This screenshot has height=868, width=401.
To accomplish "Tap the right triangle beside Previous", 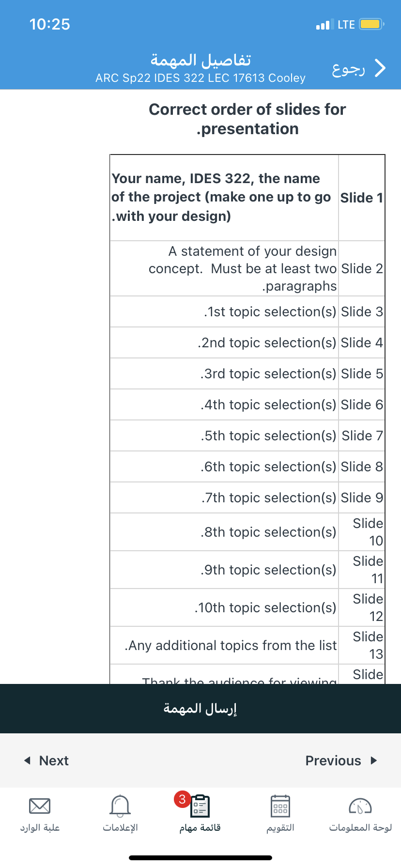I will coord(373,760).
